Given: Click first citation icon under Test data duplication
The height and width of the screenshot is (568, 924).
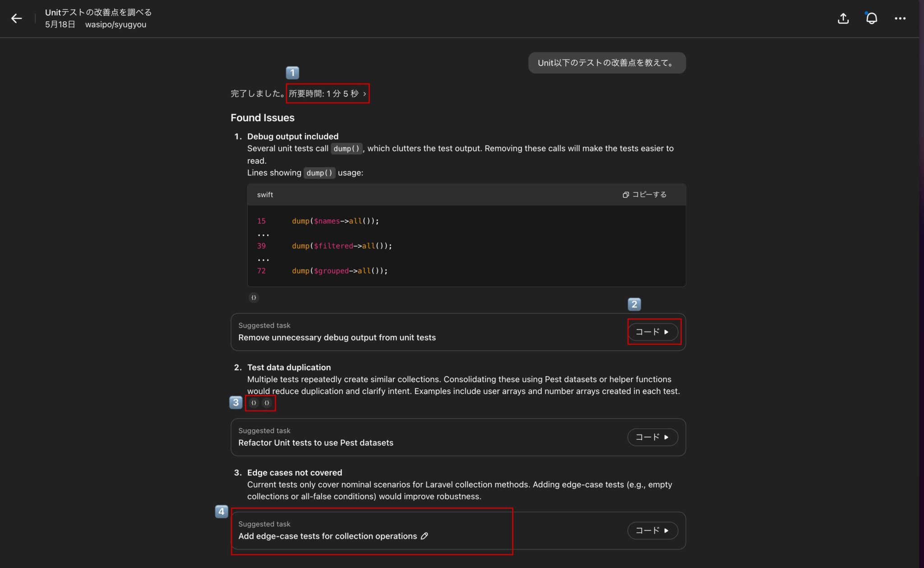Looking at the screenshot, I should coord(254,403).
